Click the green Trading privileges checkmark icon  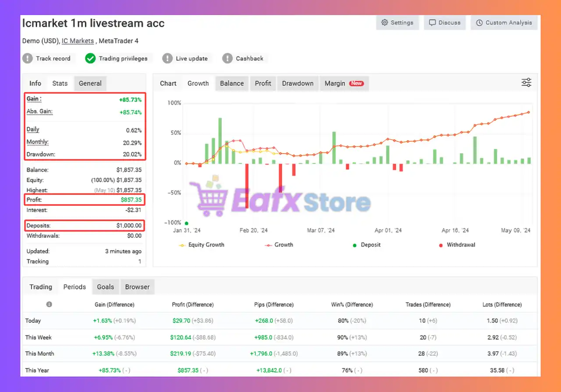(x=90, y=58)
